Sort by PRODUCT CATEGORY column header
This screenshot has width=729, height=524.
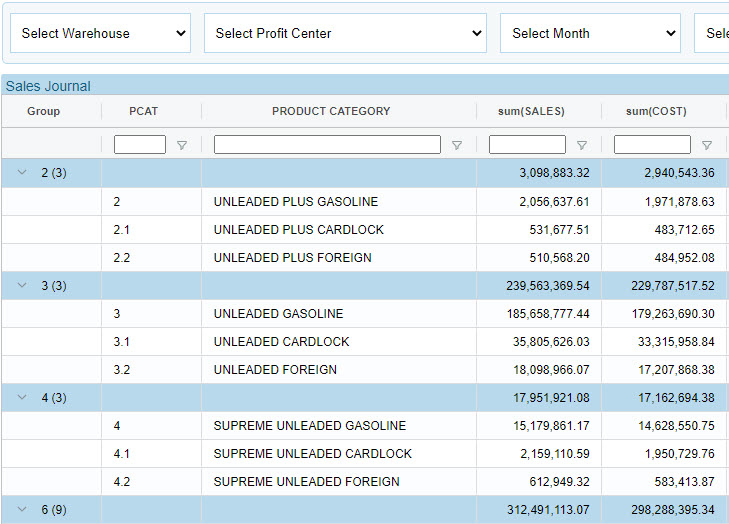tap(331, 111)
